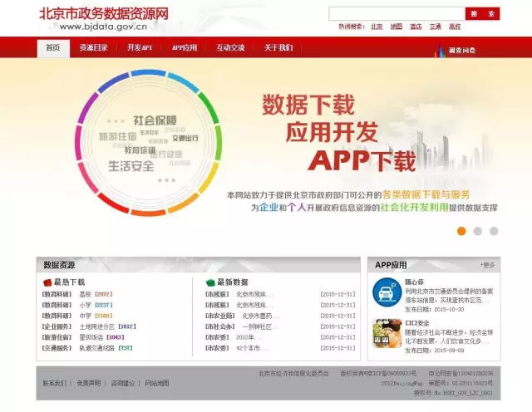Viewport: 532px width, 412px height.
Task: Go to the 开发API menu item
Action: click(x=140, y=48)
